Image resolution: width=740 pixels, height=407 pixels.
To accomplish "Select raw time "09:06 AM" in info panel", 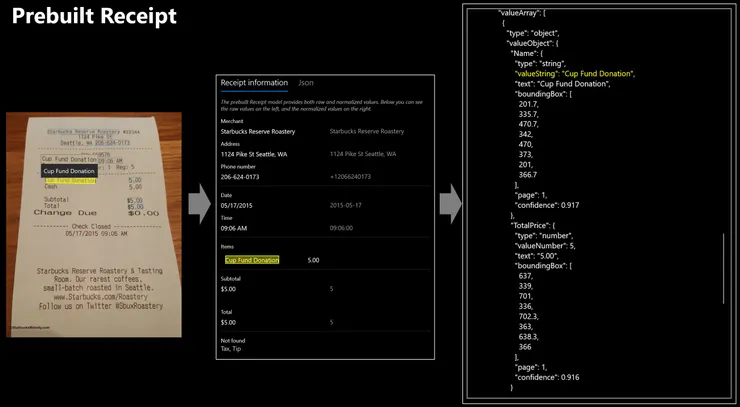I will pyautogui.click(x=234, y=228).
